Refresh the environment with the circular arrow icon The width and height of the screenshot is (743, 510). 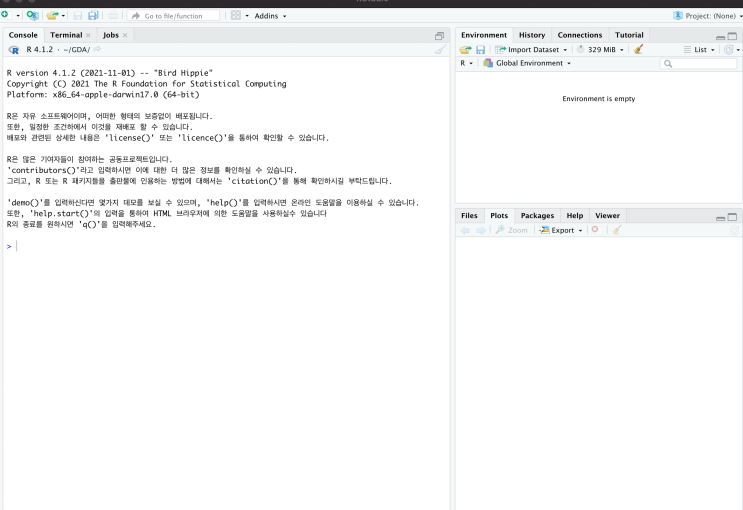pos(729,49)
